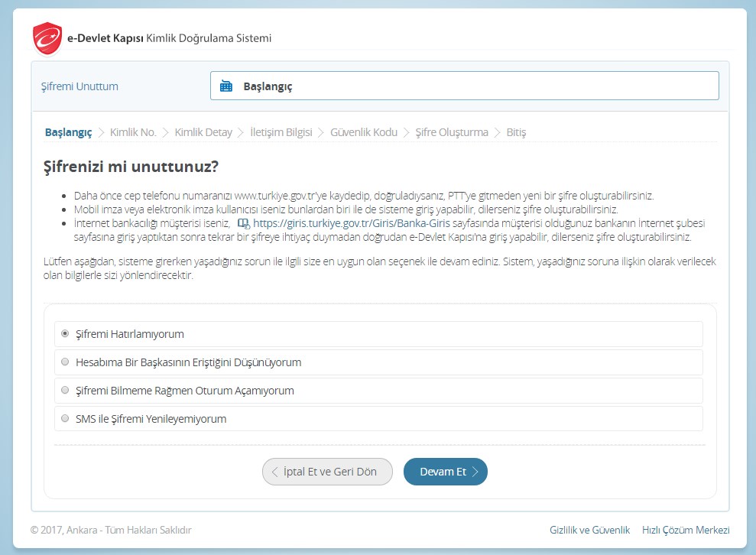Viewport: 756px width, 555px height.
Task: Choose Hesabıma Bir Başkasının Eriştiğini Düşünüyorum option
Action: 65,362
